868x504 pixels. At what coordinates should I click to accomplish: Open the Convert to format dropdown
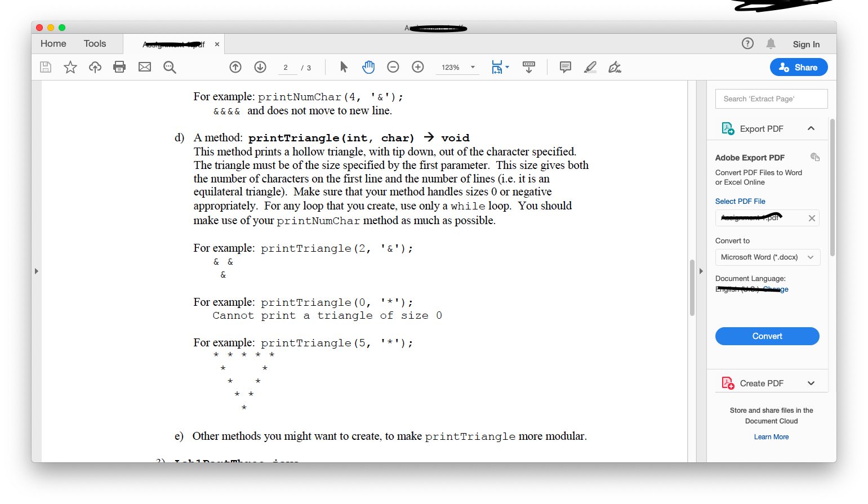pos(768,257)
